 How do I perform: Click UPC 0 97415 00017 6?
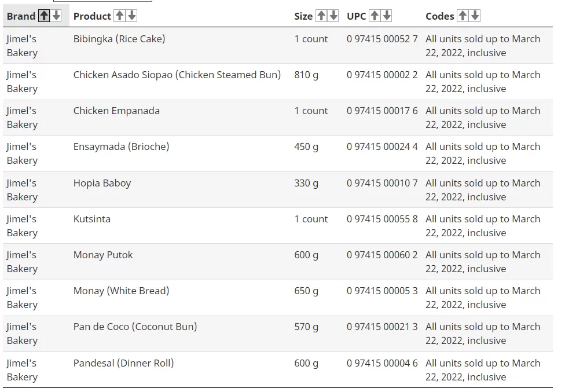(382, 111)
